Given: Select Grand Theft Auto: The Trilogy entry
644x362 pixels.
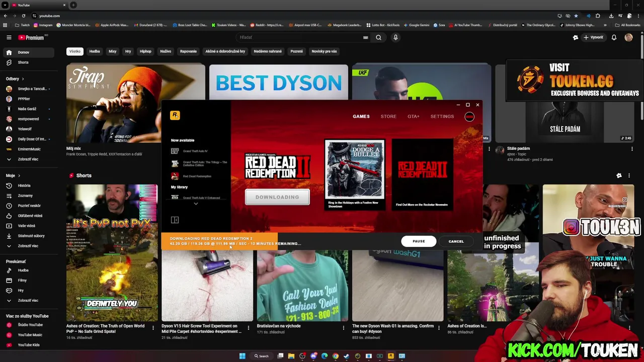Looking at the screenshot, I should pyautogui.click(x=199, y=163).
